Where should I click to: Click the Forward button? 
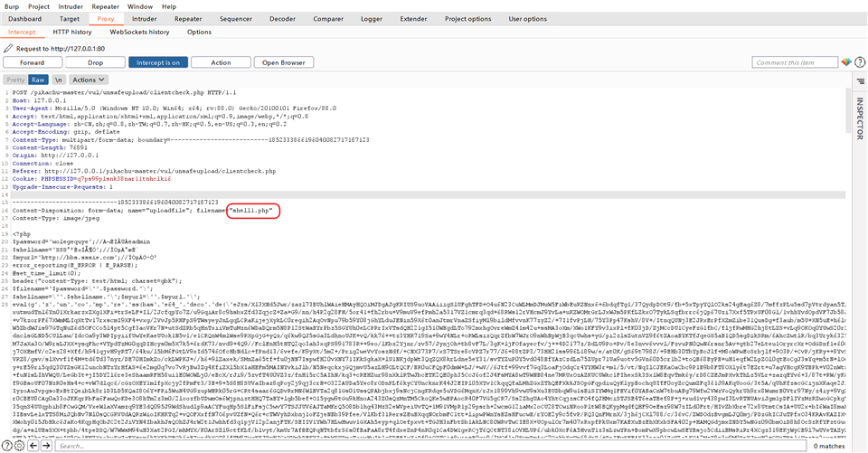coord(33,62)
